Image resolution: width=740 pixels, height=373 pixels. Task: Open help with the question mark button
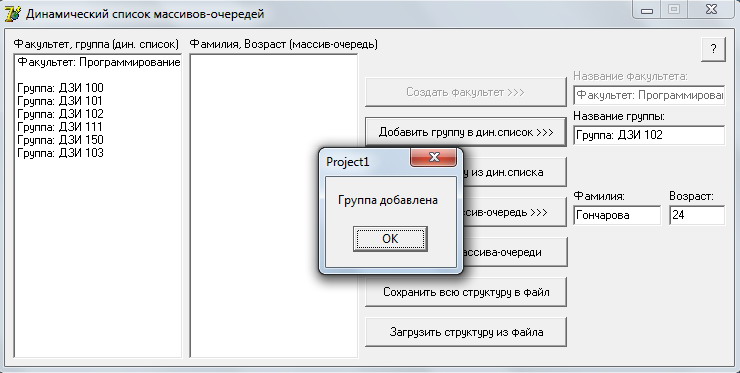click(x=713, y=49)
